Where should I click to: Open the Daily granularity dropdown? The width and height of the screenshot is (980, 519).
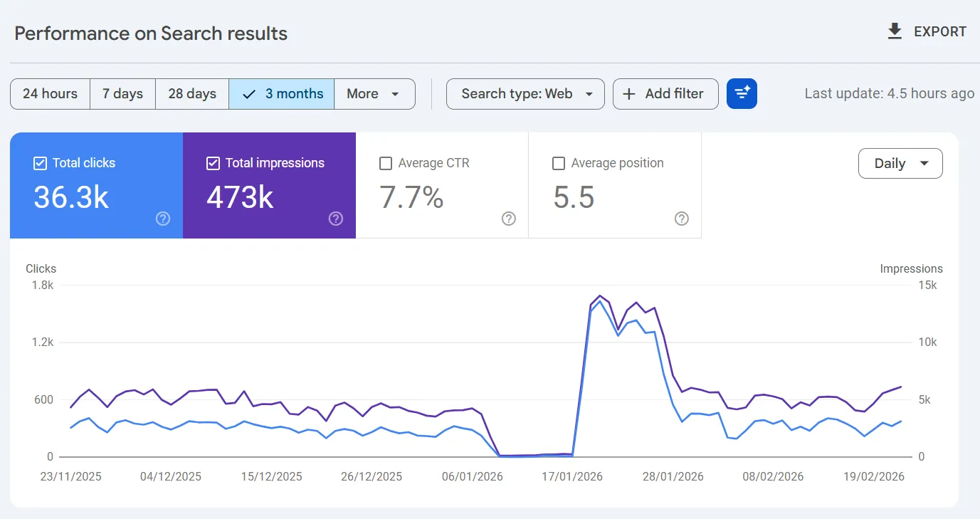[900, 163]
